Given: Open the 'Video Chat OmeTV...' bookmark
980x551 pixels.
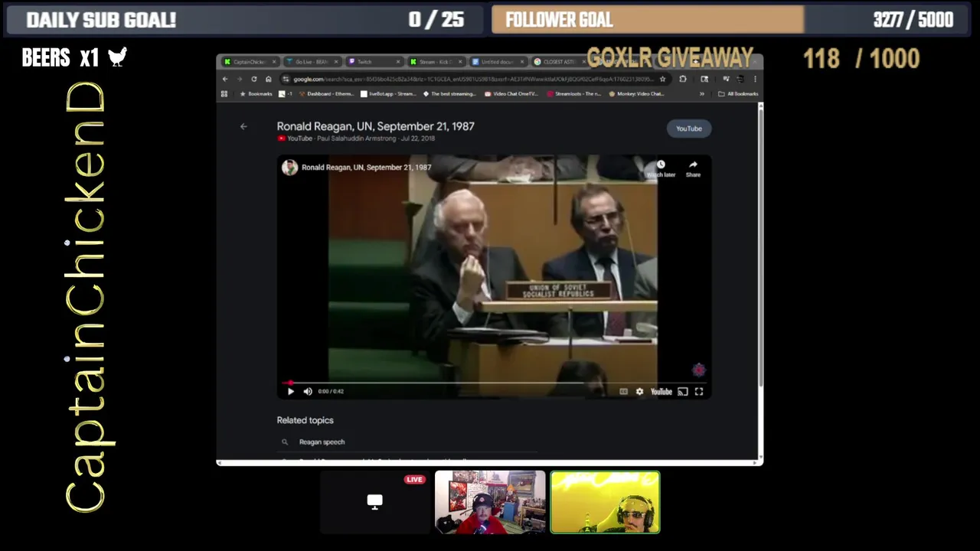Looking at the screenshot, I should 511,94.
